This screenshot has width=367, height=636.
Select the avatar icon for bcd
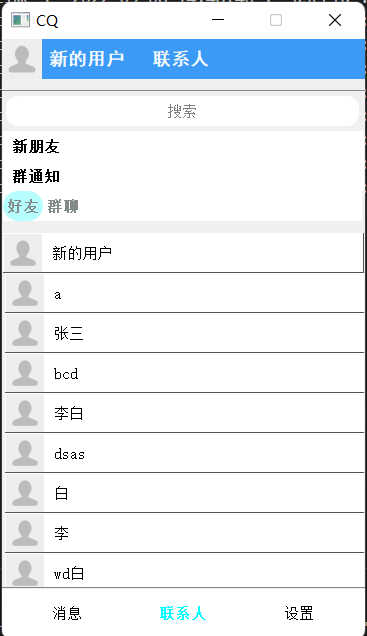(25, 372)
